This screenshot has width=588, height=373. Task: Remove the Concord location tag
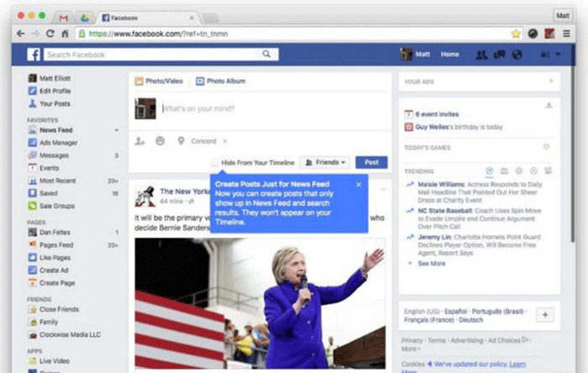[225, 141]
